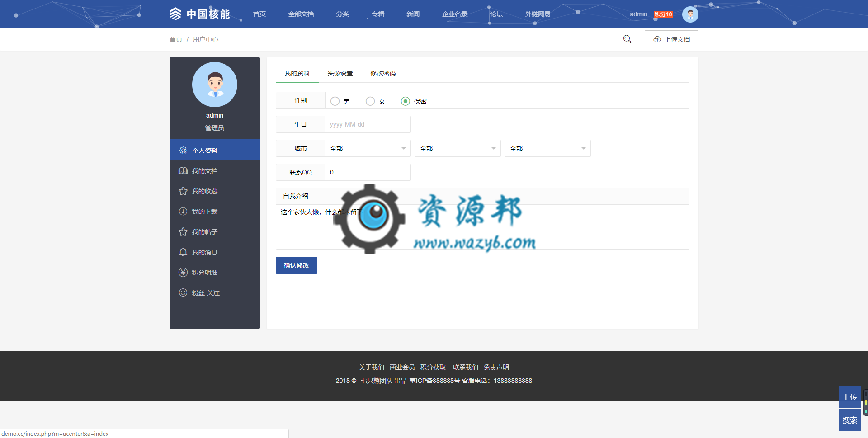The height and width of the screenshot is (438, 868).
Task: Click the bell icon beside 我的消息
Action: point(183,252)
